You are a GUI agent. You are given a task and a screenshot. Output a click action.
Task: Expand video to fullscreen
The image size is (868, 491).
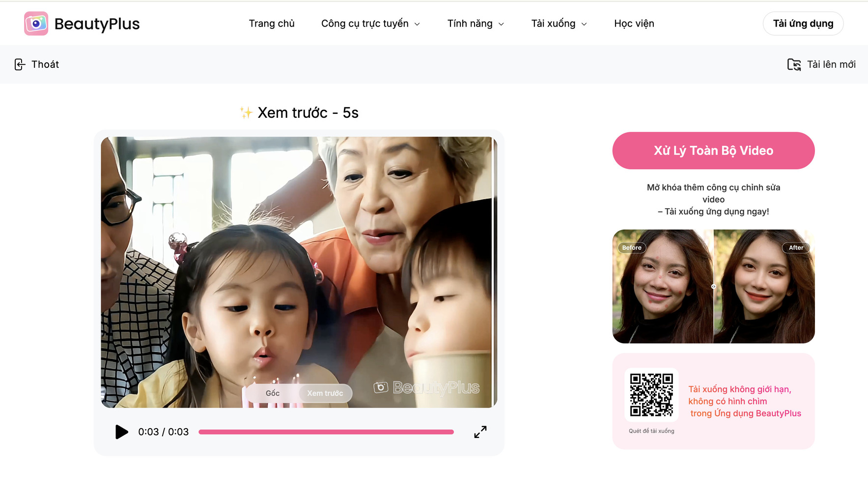480,432
